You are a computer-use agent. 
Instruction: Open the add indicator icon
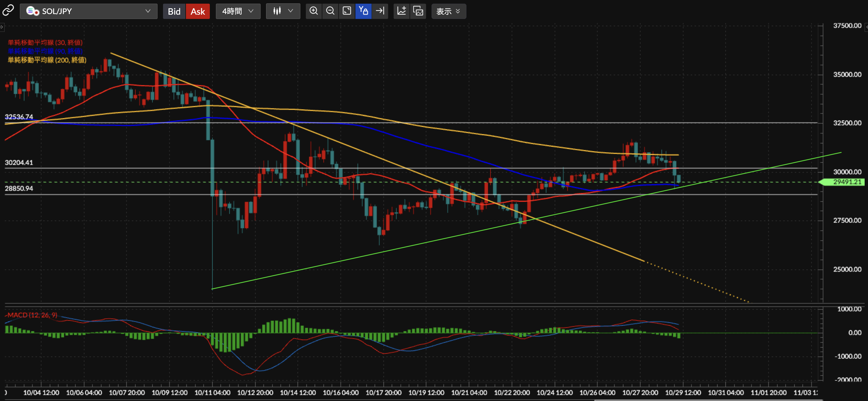(x=402, y=11)
